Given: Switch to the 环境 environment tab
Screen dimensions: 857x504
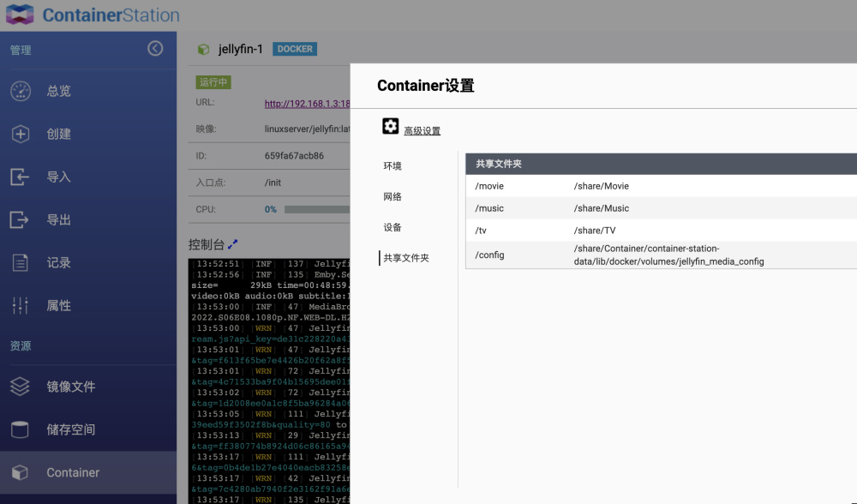Looking at the screenshot, I should [x=393, y=166].
